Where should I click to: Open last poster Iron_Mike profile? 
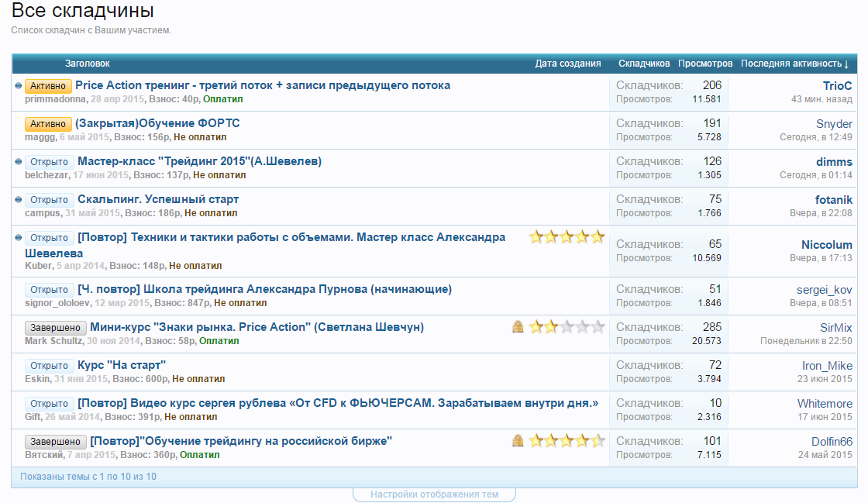(x=827, y=366)
